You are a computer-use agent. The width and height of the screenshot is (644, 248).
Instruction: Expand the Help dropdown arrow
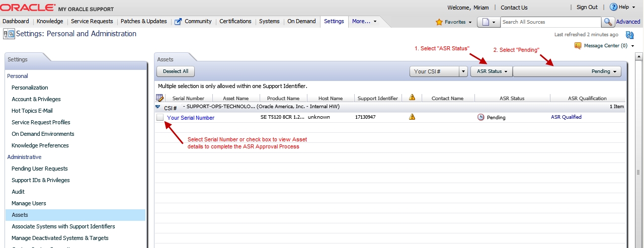click(634, 7)
